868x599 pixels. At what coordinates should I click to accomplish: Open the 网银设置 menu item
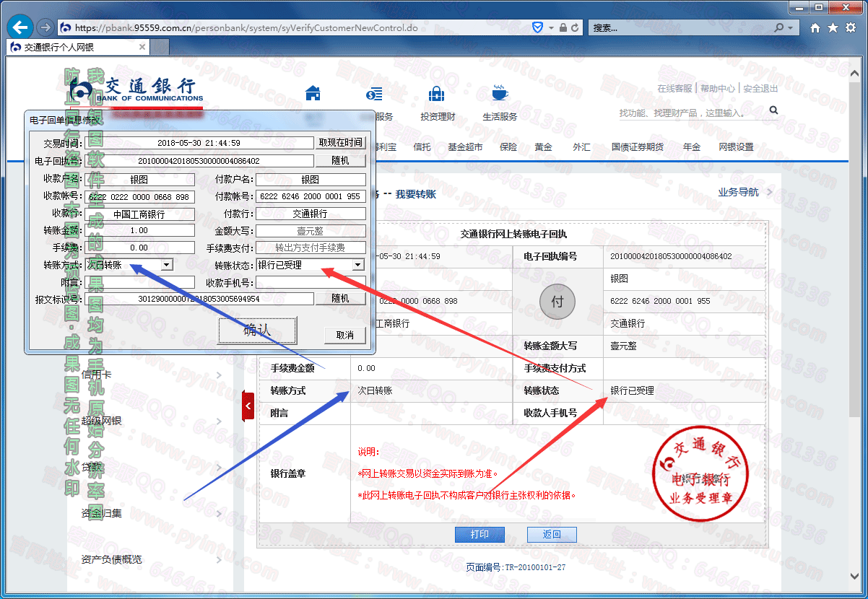click(736, 147)
